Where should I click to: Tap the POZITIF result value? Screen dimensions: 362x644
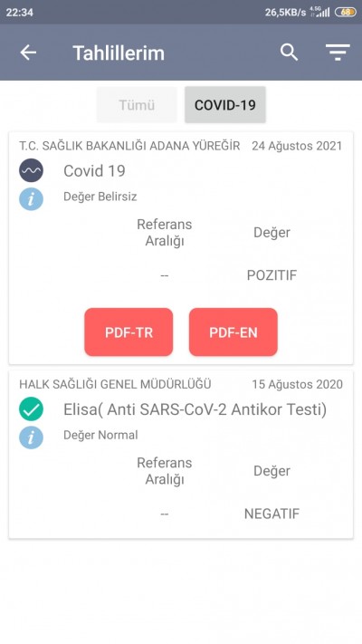271,275
